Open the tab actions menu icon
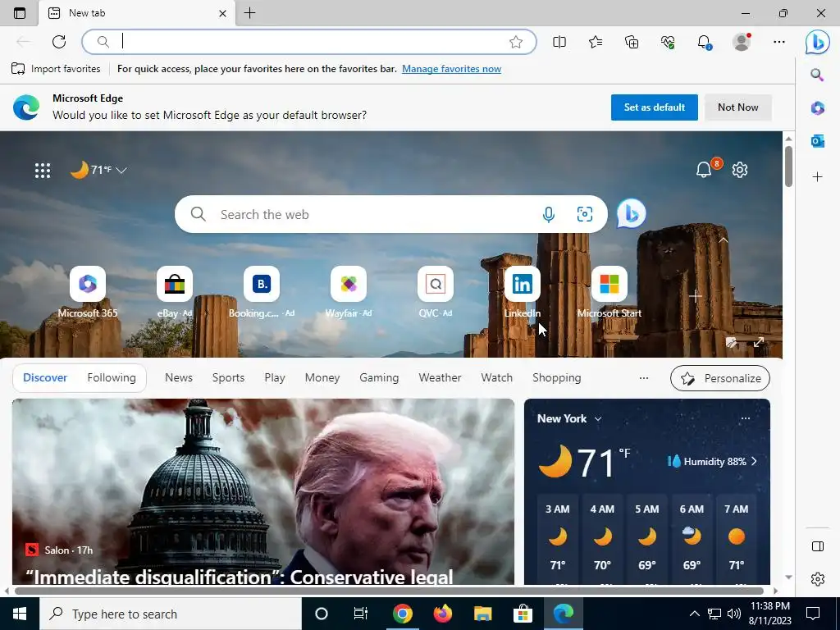 coord(20,13)
